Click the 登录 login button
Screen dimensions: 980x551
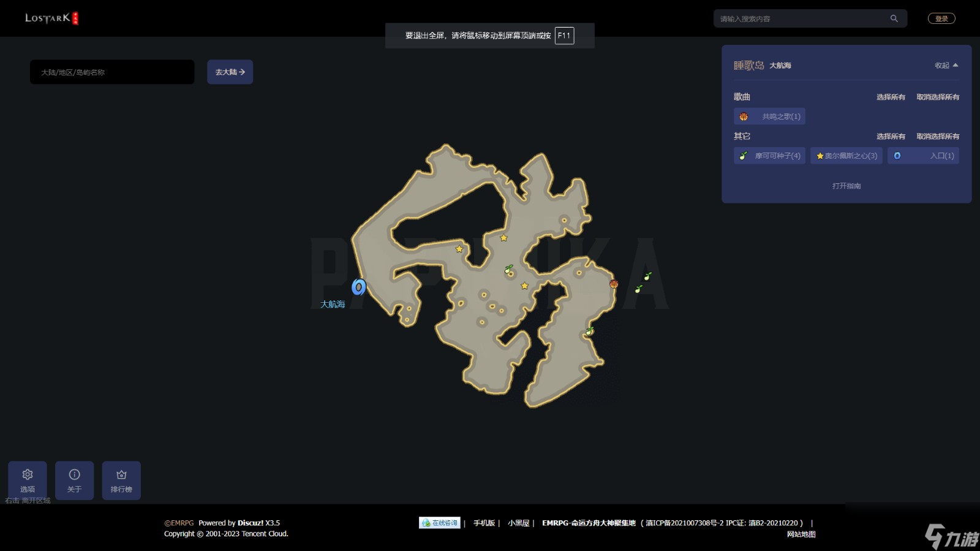(x=941, y=18)
